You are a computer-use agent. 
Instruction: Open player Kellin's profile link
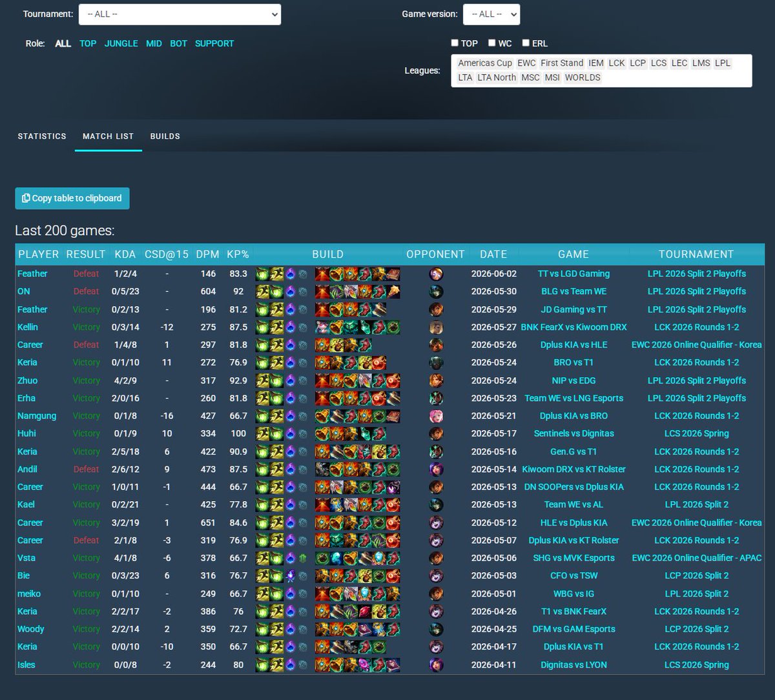(28, 327)
